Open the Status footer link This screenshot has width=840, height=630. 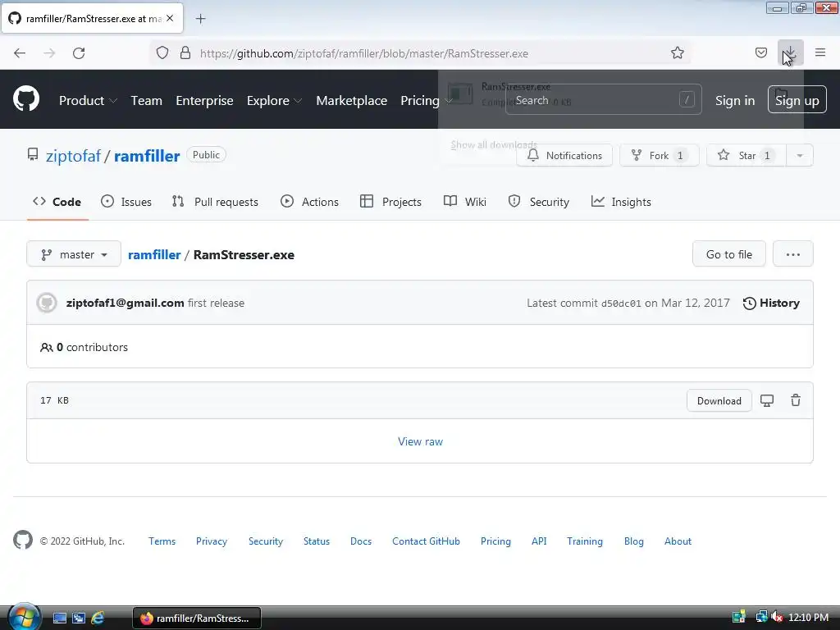point(317,541)
